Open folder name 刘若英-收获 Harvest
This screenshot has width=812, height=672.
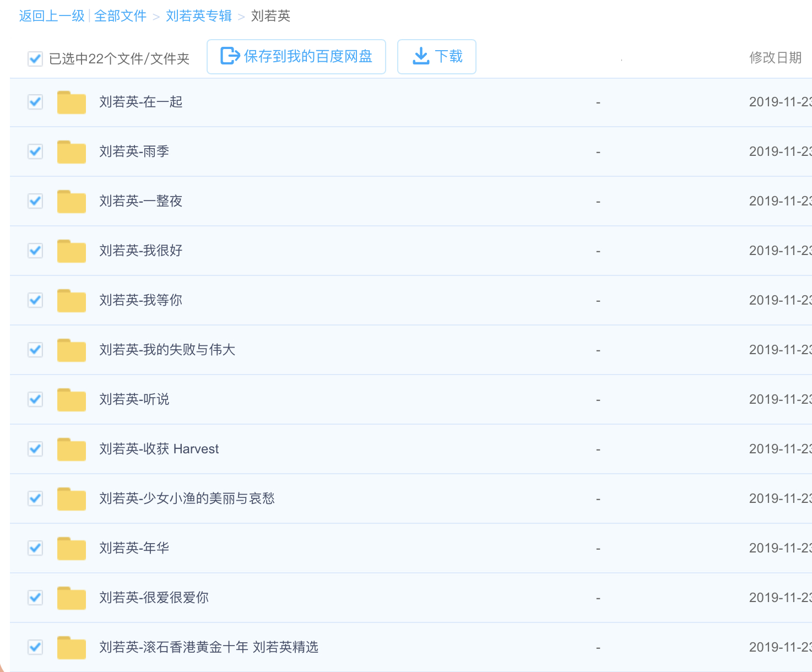159,449
